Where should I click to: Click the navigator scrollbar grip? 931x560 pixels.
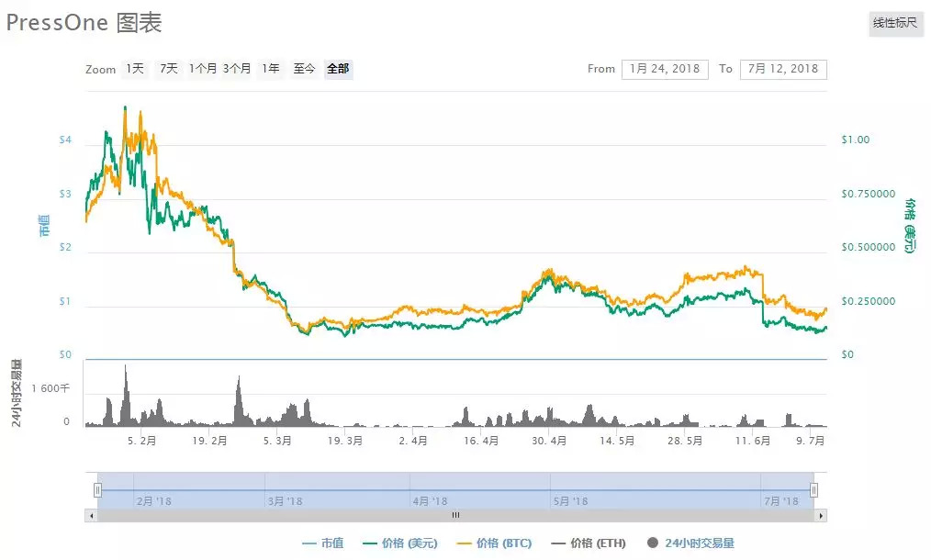tap(455, 515)
